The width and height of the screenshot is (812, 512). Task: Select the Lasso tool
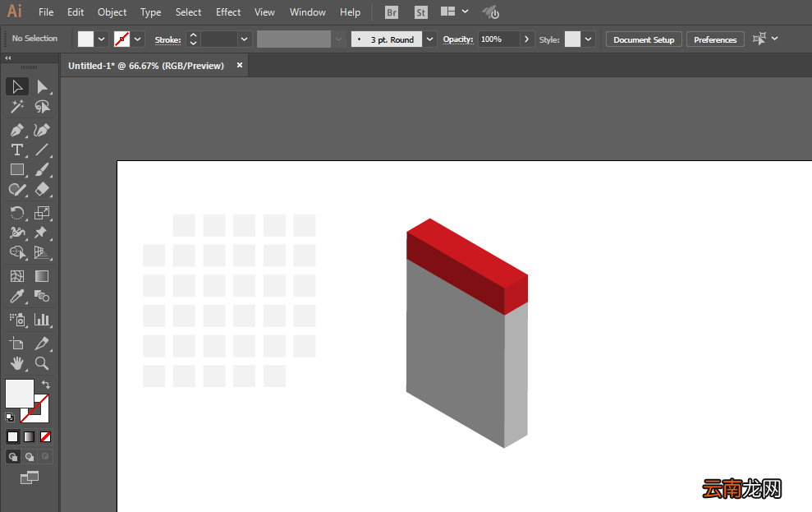[x=42, y=107]
